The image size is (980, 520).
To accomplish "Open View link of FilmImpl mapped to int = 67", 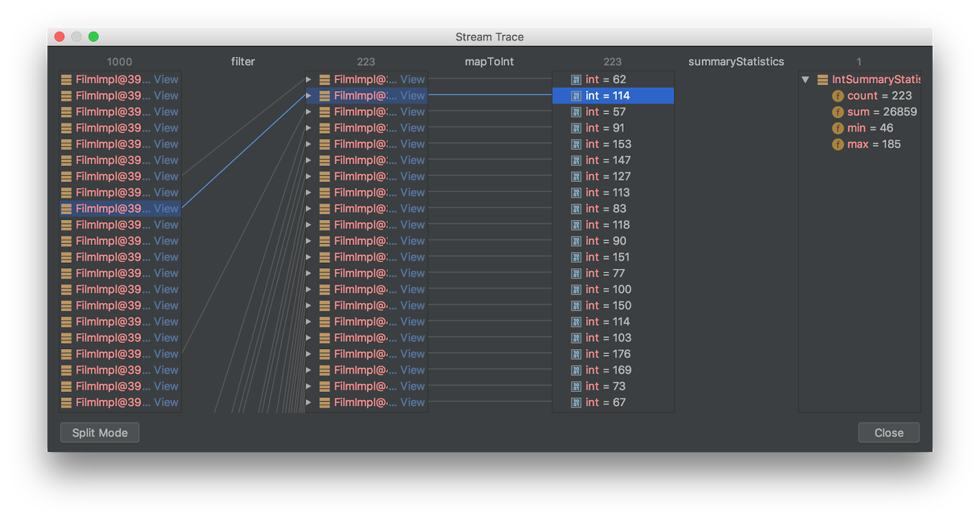I will (x=412, y=402).
